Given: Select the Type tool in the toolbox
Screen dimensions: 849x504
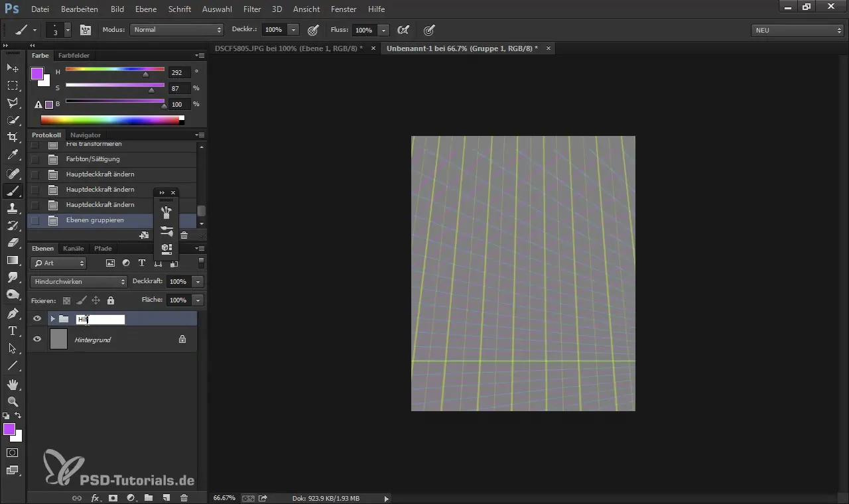Looking at the screenshot, I should click(13, 331).
